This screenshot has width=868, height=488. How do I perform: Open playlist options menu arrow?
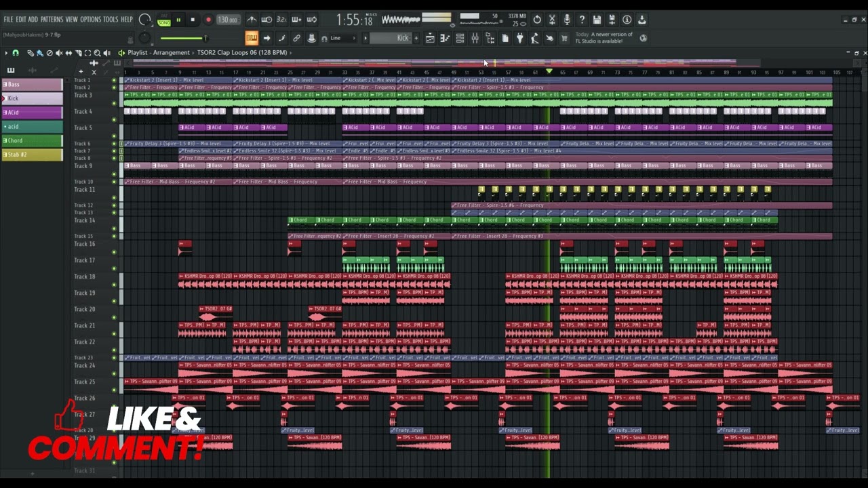[6, 53]
